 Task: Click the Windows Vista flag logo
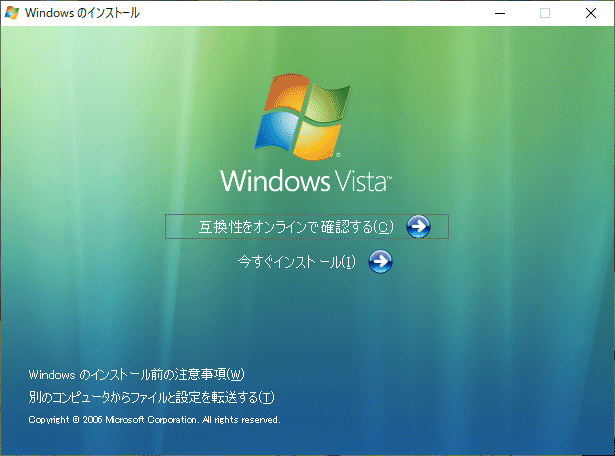(302, 116)
